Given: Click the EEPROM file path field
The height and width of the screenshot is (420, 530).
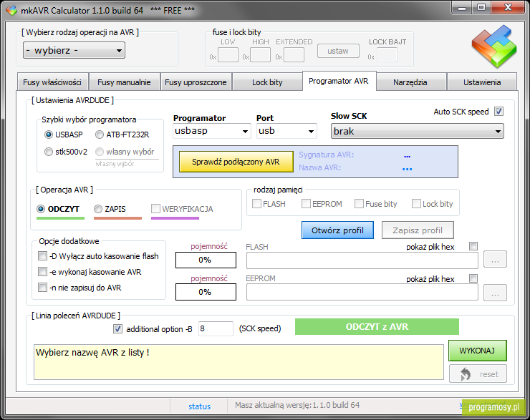Looking at the screenshot, I should [x=362, y=292].
